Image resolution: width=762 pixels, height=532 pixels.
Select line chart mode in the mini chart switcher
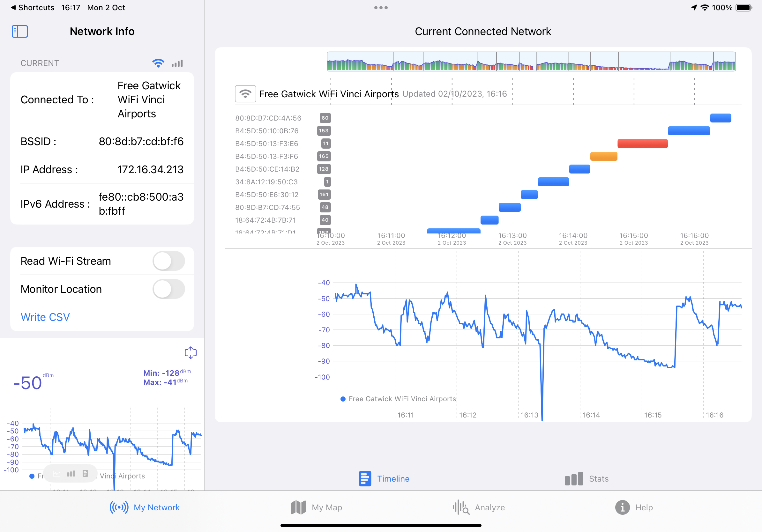(x=56, y=474)
